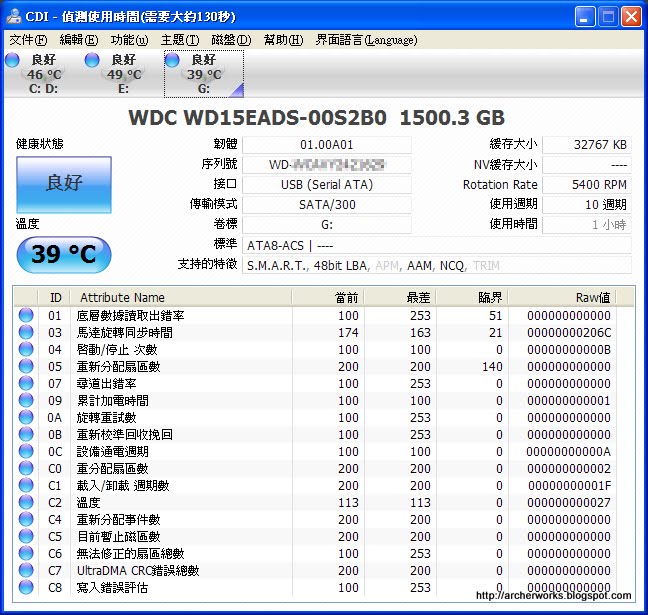Click status orb for attribute 0C

26,451
